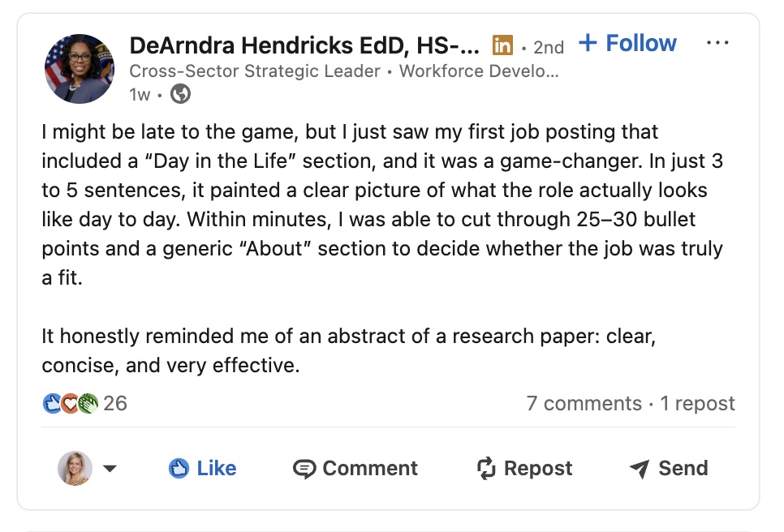Viewport: 784px width, 532px height.
Task: Click the Repost button label
Action: click(537, 468)
